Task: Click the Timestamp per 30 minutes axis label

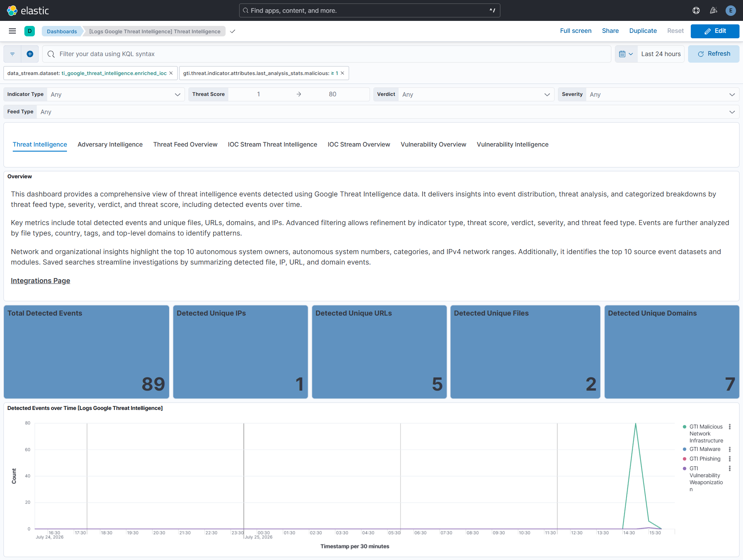Action: (x=354, y=546)
